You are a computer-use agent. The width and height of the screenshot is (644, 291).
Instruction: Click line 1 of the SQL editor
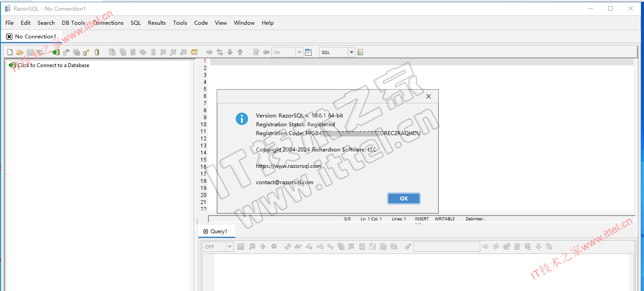pos(422,61)
